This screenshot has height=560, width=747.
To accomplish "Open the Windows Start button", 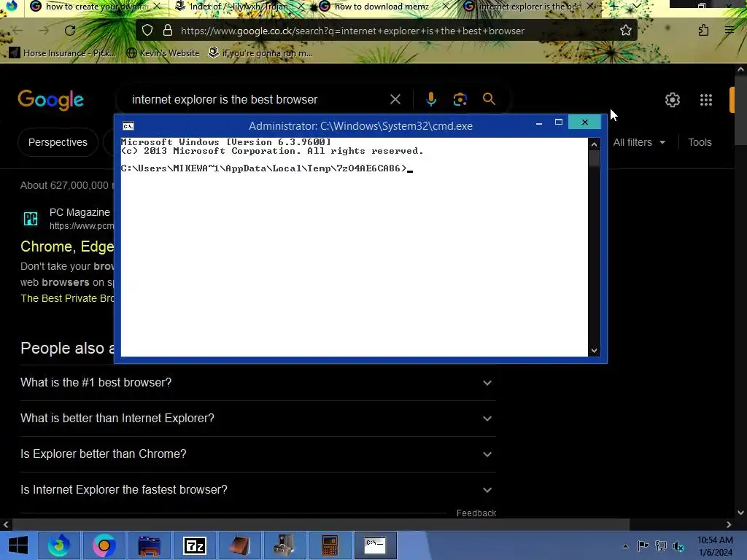I will 18,545.
